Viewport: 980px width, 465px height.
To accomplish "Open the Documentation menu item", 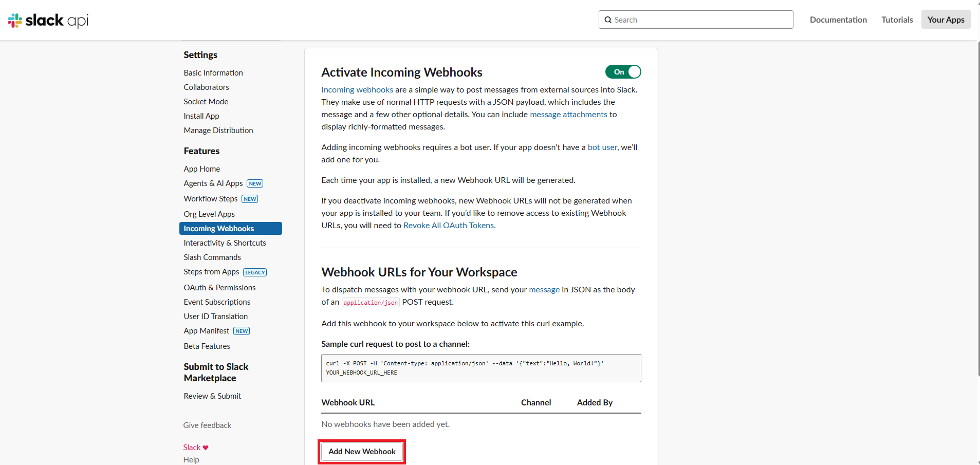I will click(x=838, y=20).
